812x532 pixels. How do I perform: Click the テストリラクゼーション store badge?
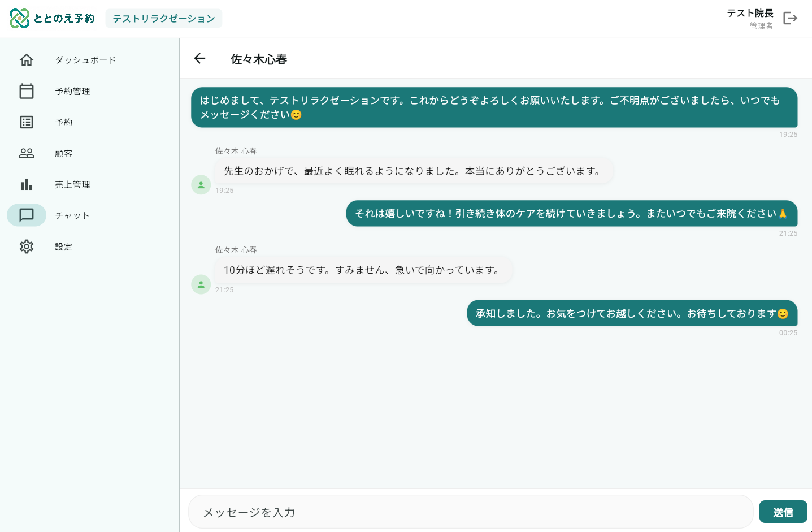pos(164,19)
